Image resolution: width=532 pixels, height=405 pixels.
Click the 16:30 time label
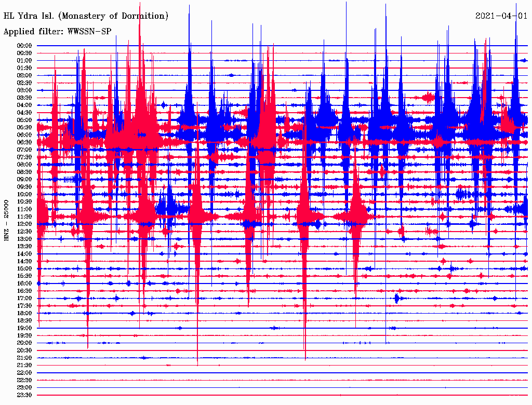tap(24, 291)
